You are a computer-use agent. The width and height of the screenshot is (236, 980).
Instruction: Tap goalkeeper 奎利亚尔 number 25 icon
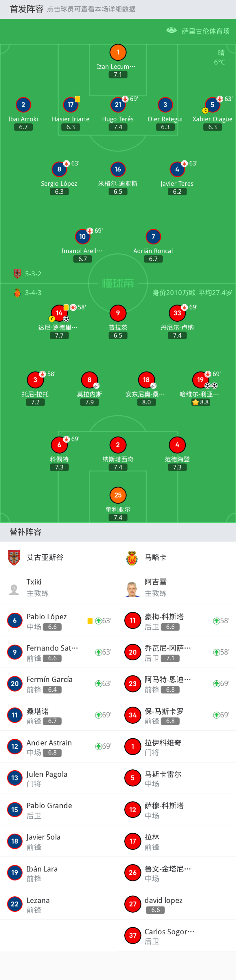pos(118,495)
